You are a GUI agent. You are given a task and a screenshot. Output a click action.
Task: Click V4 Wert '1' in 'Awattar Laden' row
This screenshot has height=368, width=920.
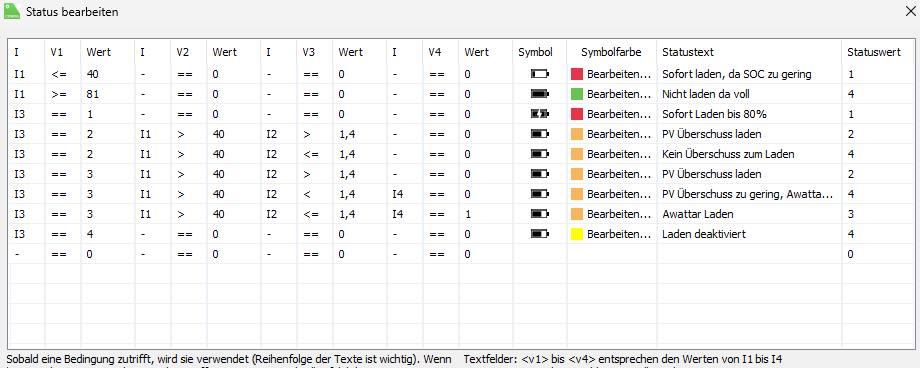pos(467,214)
